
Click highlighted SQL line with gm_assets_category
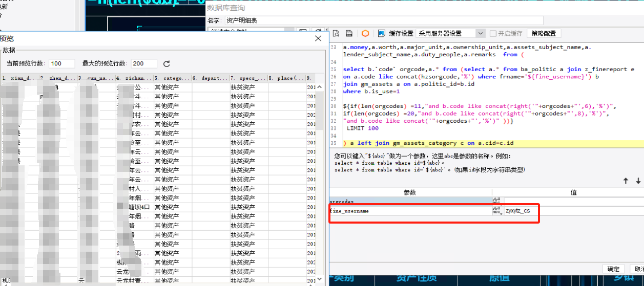[428, 143]
